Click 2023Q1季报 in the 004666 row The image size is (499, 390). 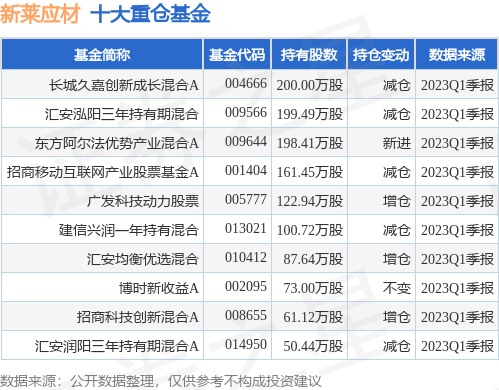(457, 85)
